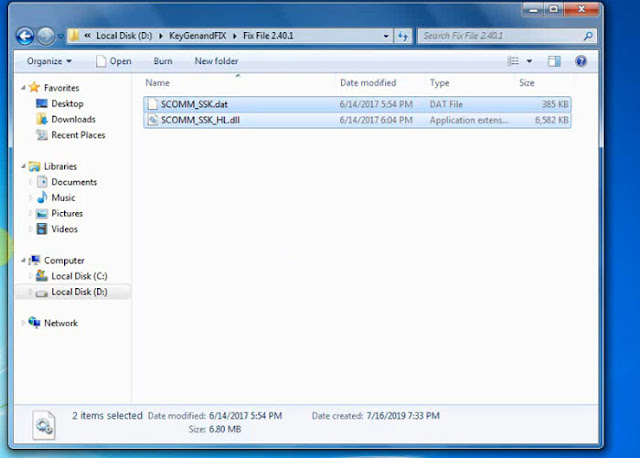Click the SCOMM_SSK.dat file icon
The height and width of the screenshot is (458, 640).
tap(153, 104)
